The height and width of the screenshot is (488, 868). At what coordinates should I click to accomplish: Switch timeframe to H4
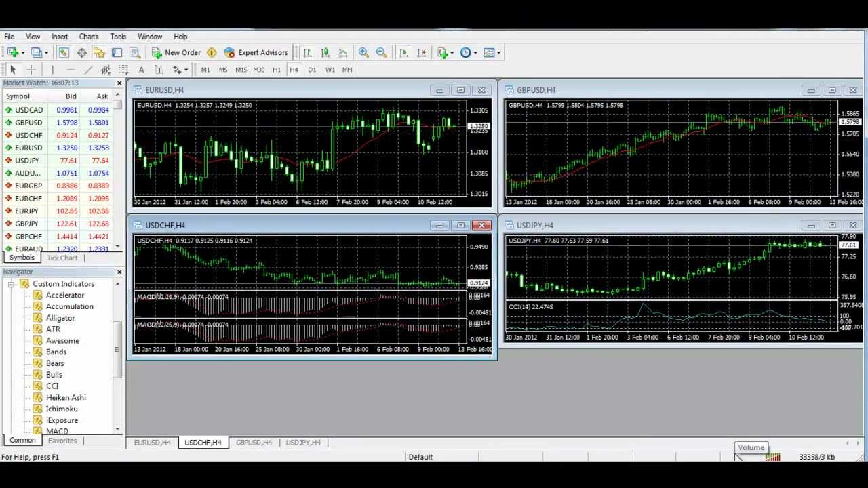[294, 70]
